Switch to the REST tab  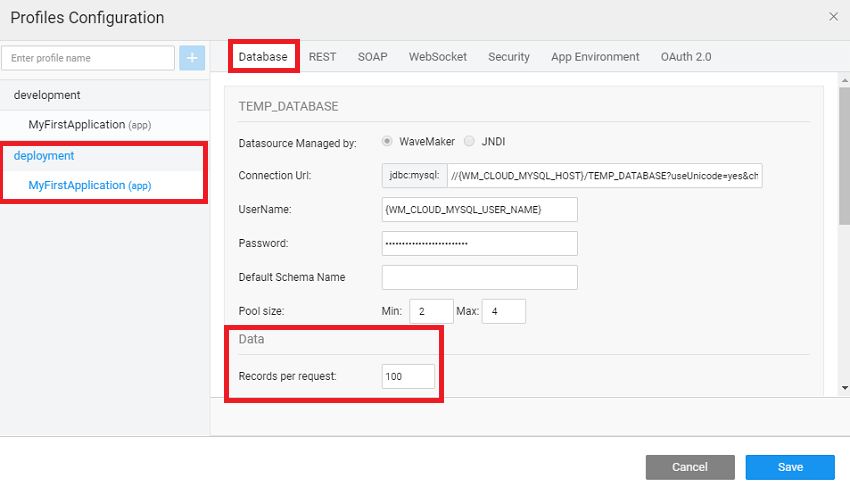coord(322,57)
